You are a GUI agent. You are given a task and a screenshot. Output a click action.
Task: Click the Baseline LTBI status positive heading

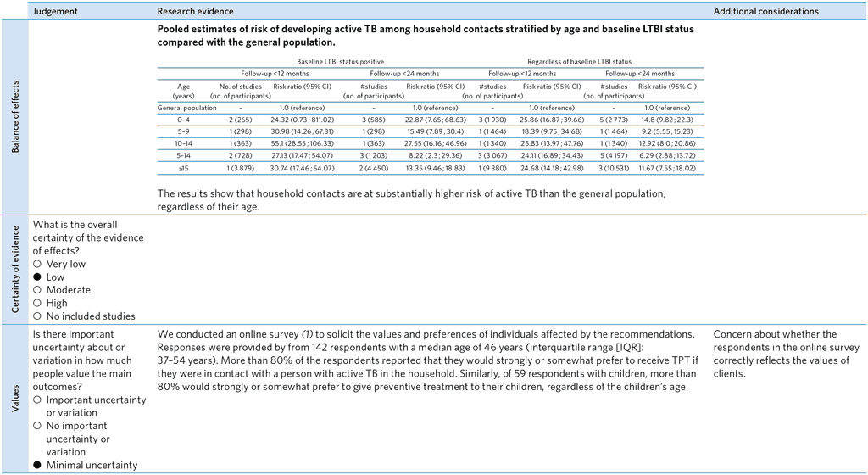click(340, 61)
